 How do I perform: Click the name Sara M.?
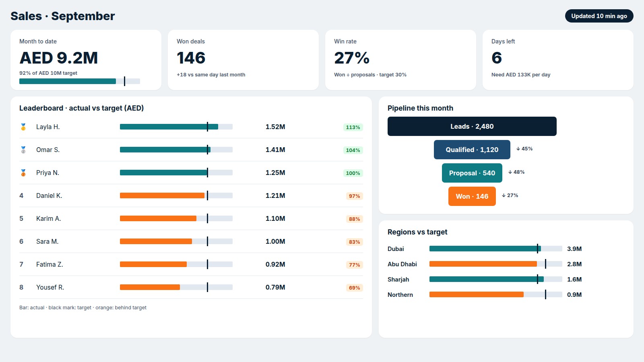[47, 241]
